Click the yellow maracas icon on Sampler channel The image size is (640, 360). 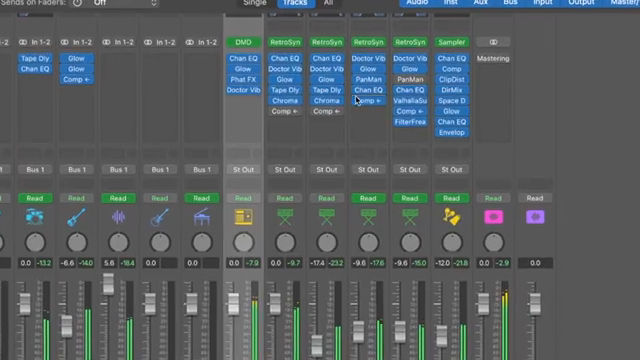coord(451,217)
